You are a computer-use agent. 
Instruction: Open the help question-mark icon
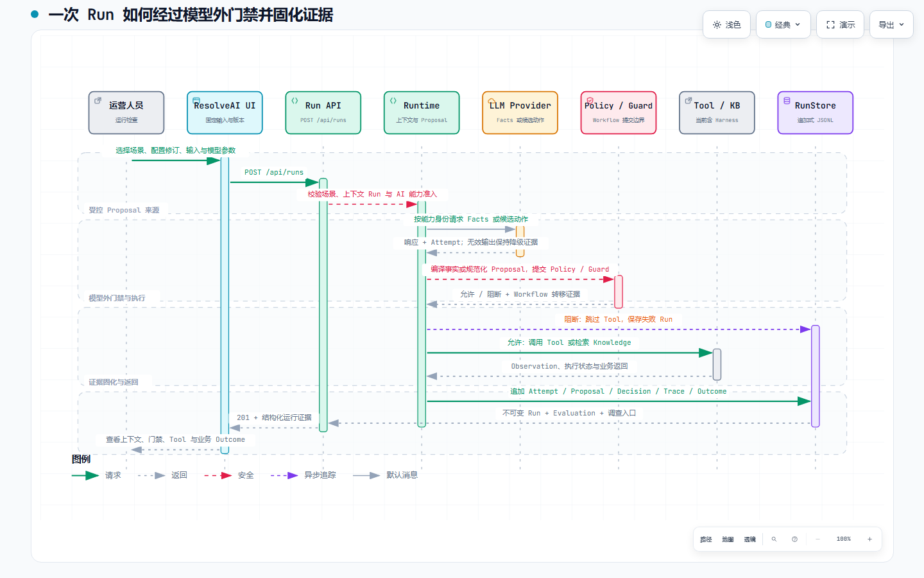794,539
